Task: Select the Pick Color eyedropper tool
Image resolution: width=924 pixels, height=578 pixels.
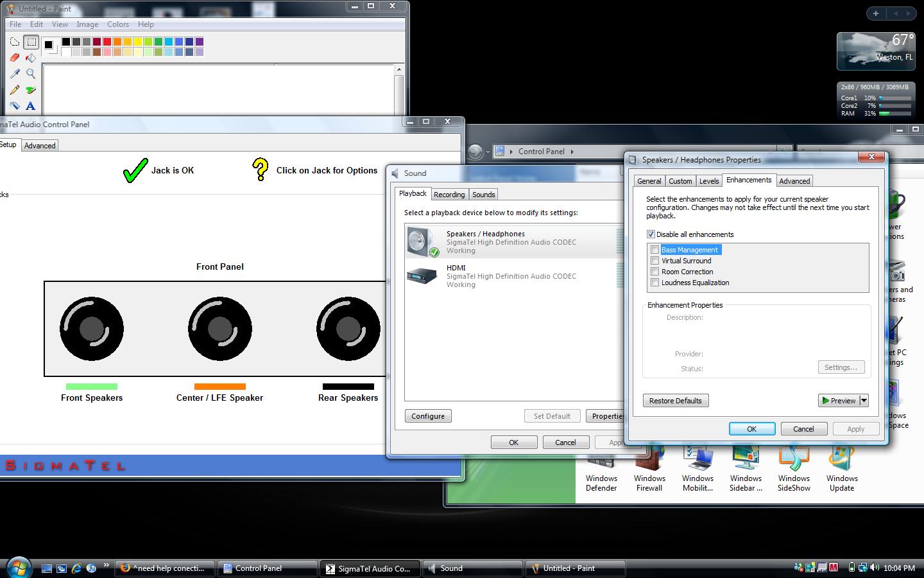Action: [15, 74]
